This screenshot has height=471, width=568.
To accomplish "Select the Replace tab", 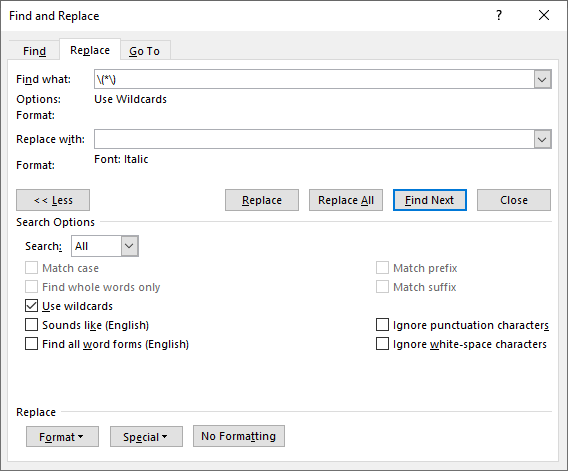I will pos(90,50).
